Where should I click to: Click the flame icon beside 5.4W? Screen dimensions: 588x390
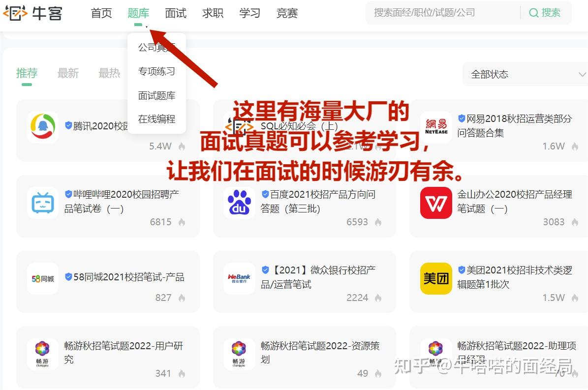tap(182, 147)
